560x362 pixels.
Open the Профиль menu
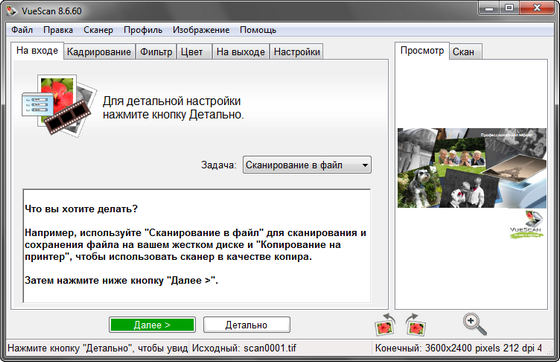(143, 30)
